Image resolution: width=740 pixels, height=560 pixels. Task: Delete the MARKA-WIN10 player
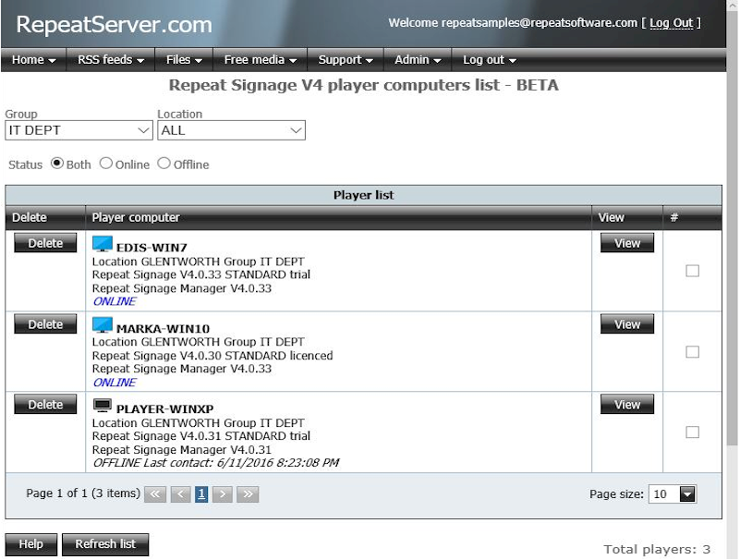click(x=45, y=324)
